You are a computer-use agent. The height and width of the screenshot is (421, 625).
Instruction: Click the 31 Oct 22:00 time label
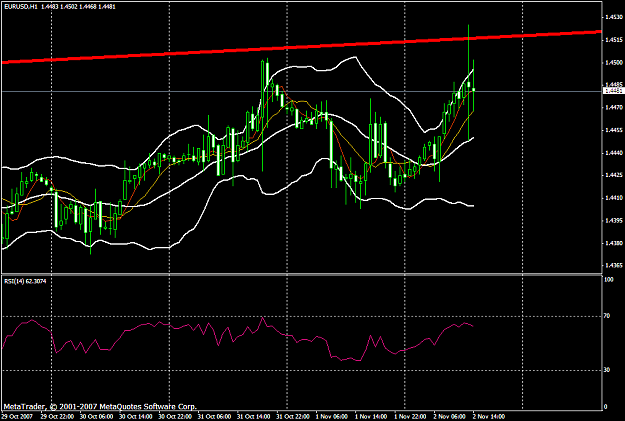(293, 417)
